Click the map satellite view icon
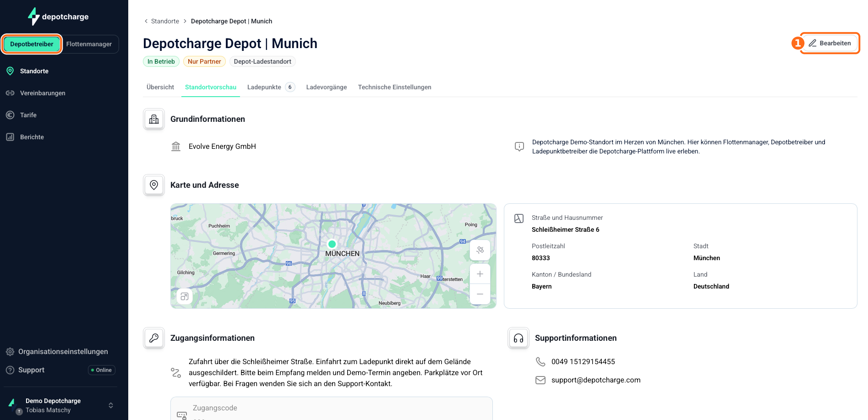This screenshot has height=420, width=868. click(x=480, y=250)
